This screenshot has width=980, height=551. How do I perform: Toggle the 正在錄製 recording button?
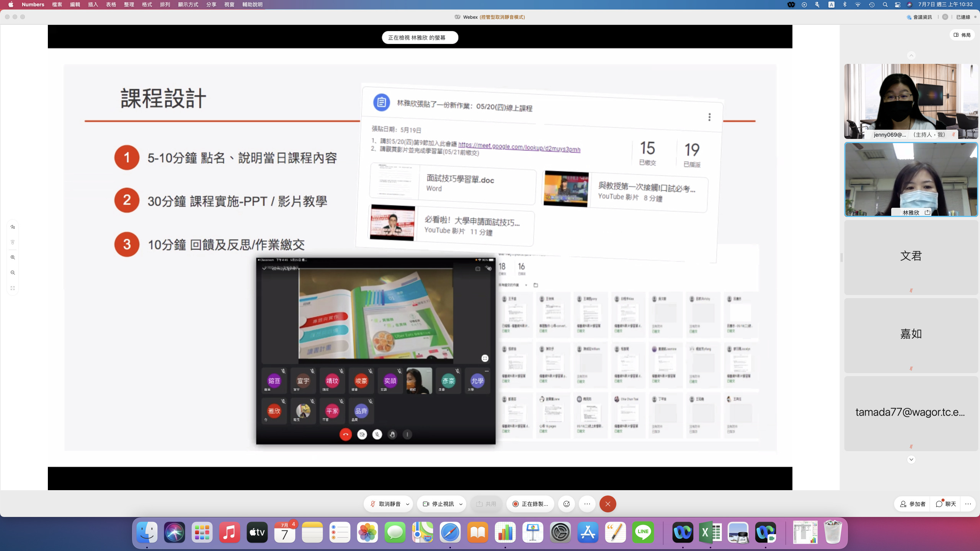click(530, 504)
